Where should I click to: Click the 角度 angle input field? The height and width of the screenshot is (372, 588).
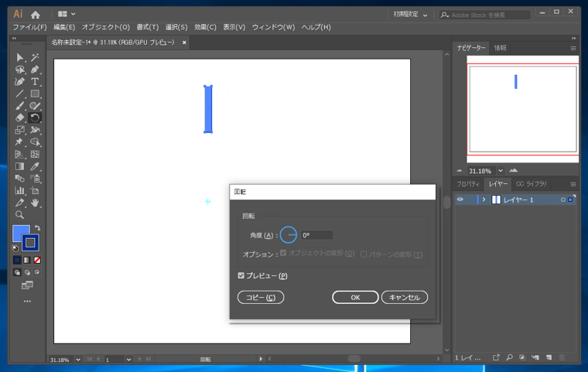click(317, 235)
